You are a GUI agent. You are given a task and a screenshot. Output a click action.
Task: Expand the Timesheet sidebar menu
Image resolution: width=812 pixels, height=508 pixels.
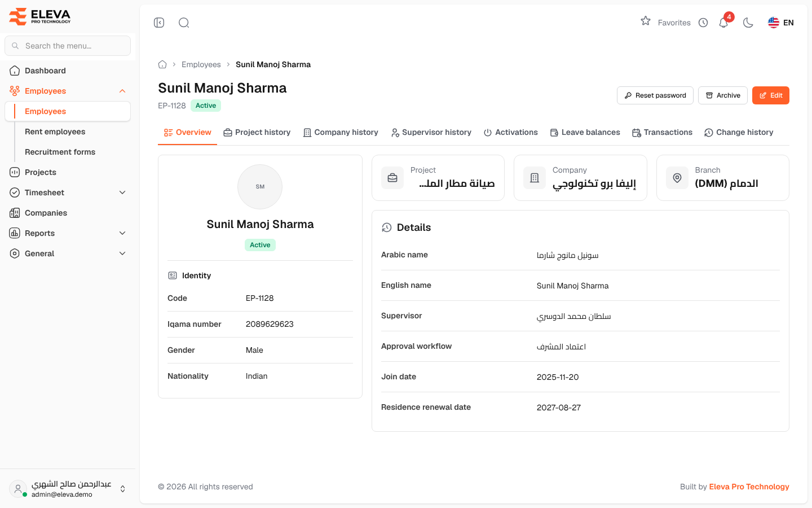[68, 192]
